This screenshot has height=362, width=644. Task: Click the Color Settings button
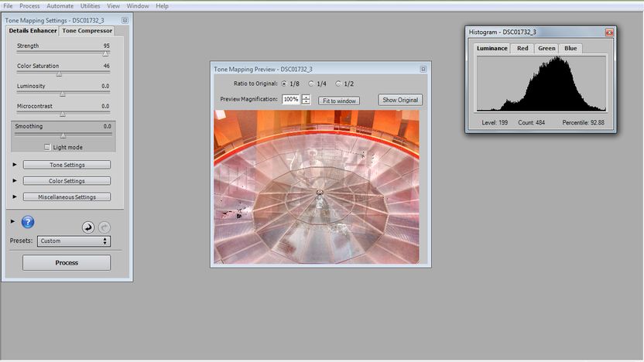click(67, 181)
